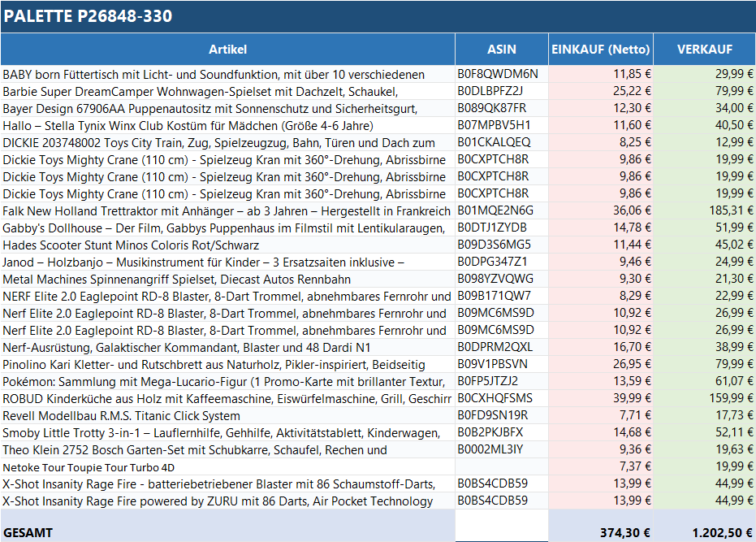Select the 159,99 € sale price cell
Image resolution: width=756 pixels, height=542 pixels.
pos(704,398)
